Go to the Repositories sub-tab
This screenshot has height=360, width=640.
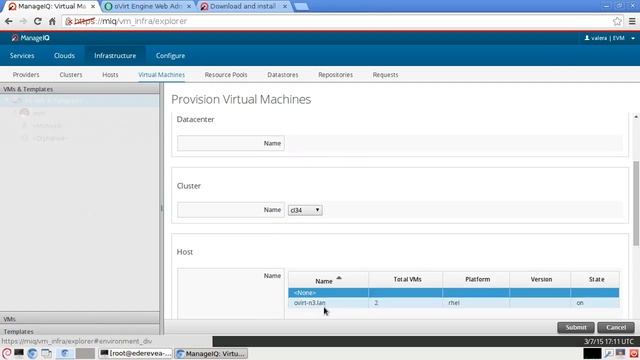(x=336, y=75)
